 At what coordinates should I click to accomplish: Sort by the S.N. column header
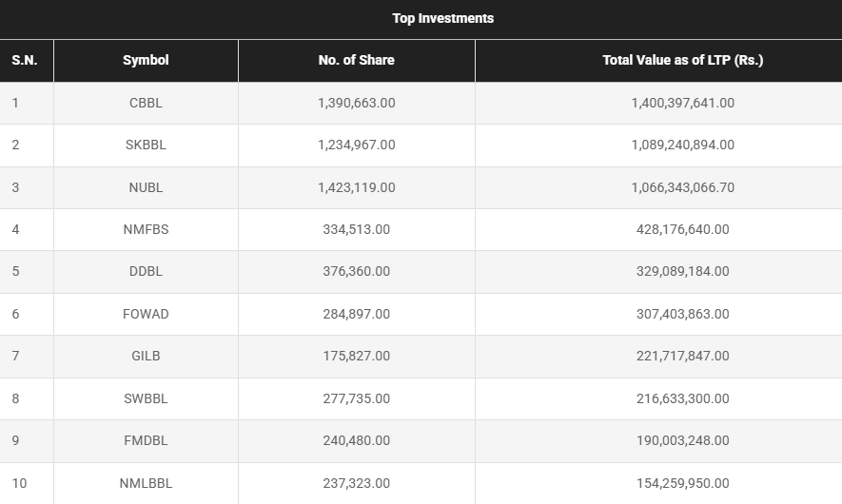[x=24, y=60]
